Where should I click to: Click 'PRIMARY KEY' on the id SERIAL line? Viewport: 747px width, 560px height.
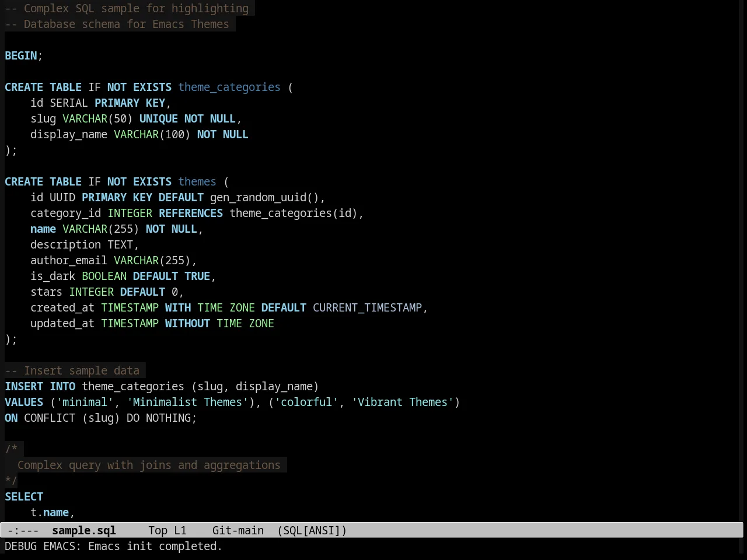point(130,103)
